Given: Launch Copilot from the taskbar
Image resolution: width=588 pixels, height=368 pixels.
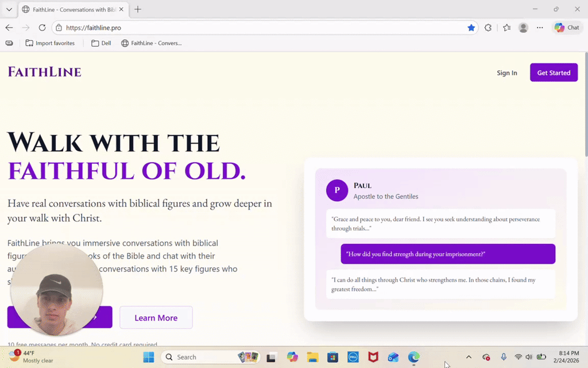Looking at the screenshot, I should click(292, 357).
